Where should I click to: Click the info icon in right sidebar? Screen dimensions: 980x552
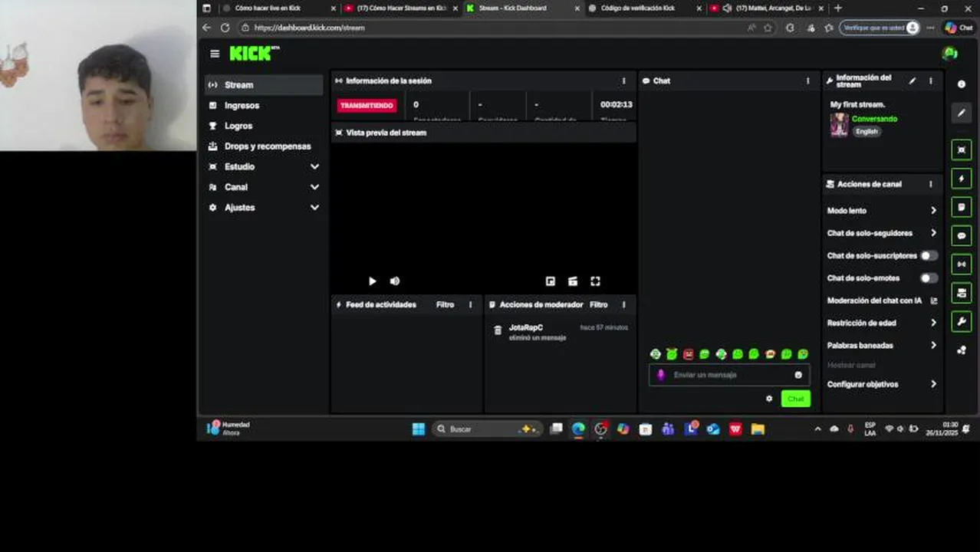962,84
